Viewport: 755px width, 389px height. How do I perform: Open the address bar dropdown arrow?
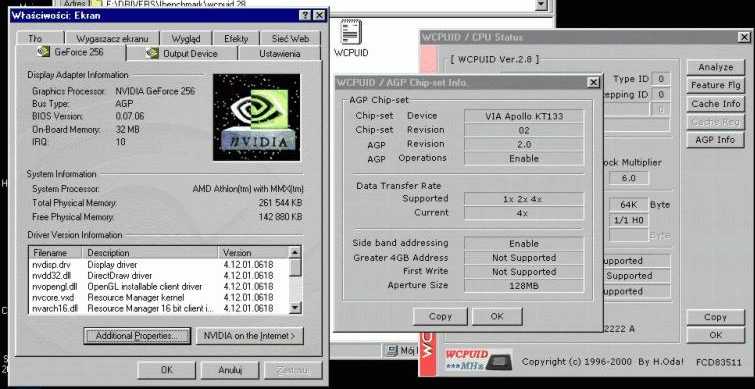coord(542,4)
